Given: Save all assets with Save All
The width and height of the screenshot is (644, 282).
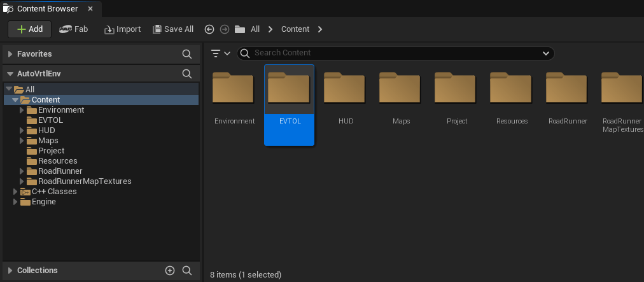Looking at the screenshot, I should point(173,29).
